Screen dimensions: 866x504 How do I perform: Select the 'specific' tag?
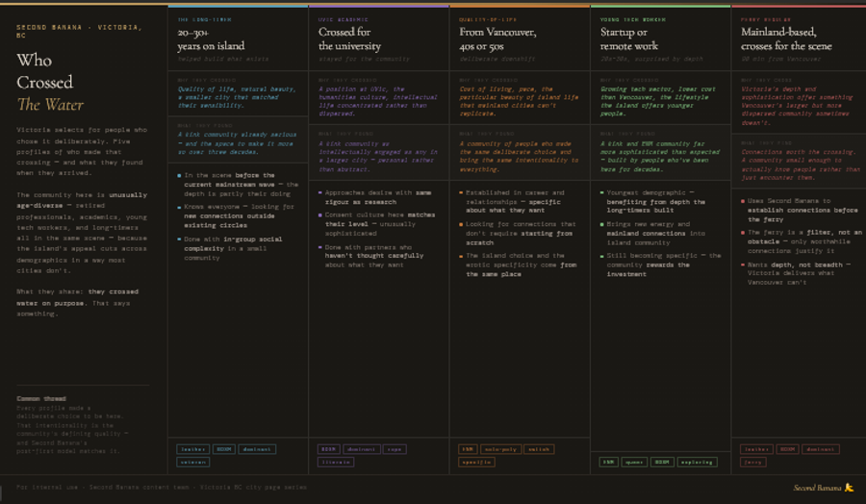pos(476,462)
